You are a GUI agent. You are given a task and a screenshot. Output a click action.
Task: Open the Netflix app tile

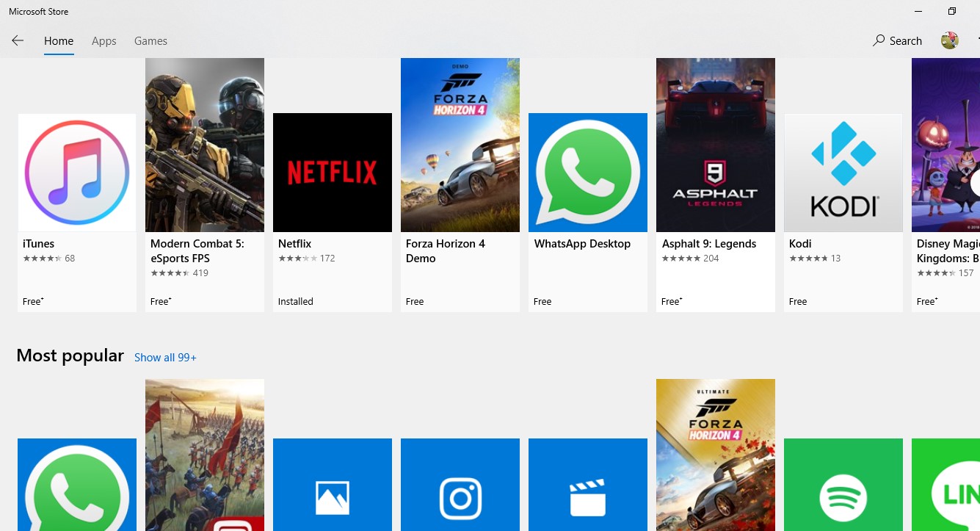click(333, 173)
